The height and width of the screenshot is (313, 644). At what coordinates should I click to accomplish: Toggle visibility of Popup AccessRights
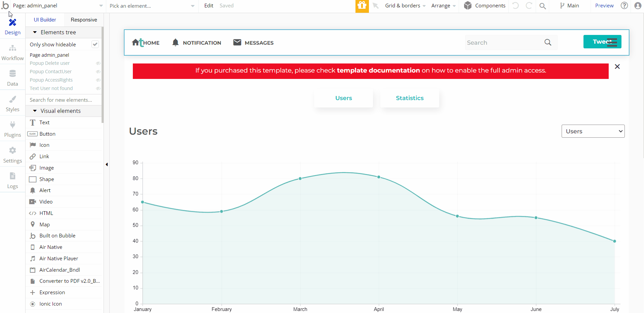(98, 80)
